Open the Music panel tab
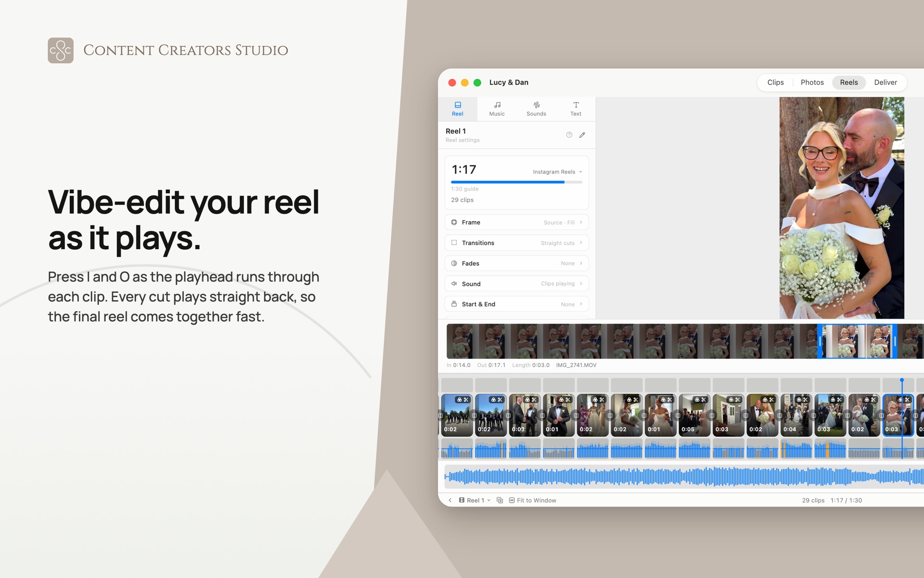 click(x=497, y=109)
